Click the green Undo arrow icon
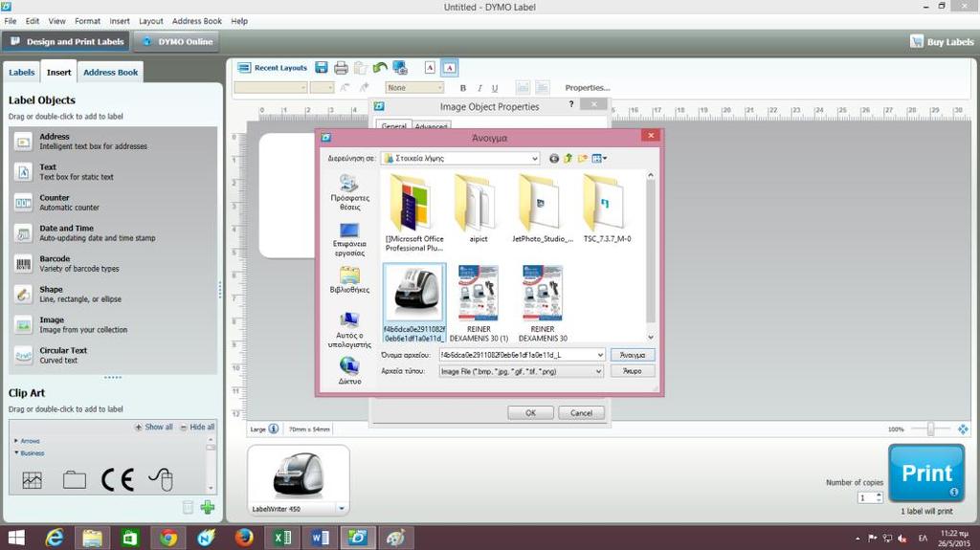Viewport: 980px width, 550px height. pos(379,67)
